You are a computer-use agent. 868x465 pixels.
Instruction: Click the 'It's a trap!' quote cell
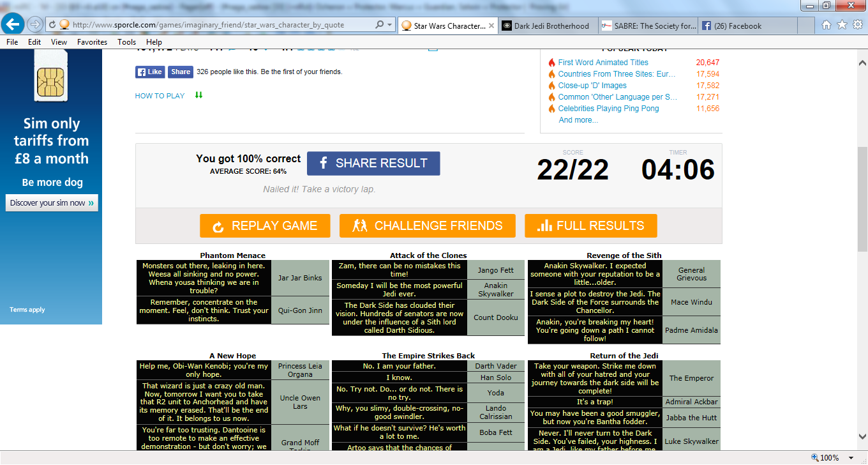[x=595, y=402]
